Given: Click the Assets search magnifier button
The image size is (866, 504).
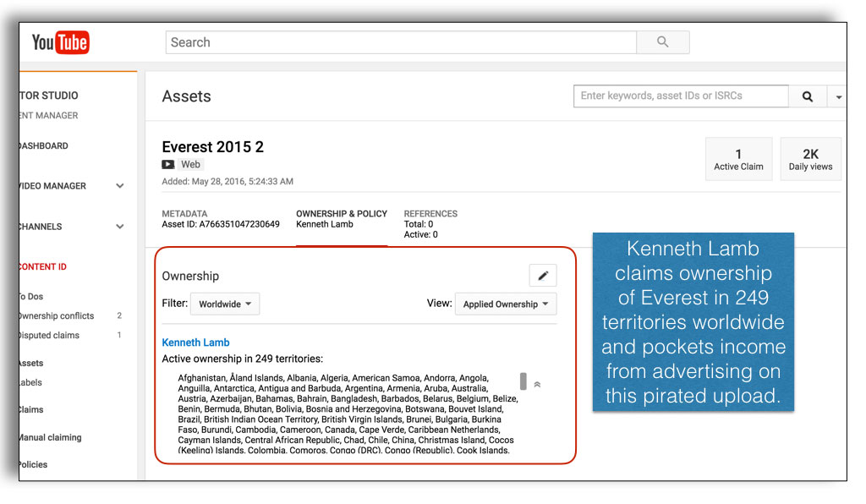Looking at the screenshot, I should point(808,96).
